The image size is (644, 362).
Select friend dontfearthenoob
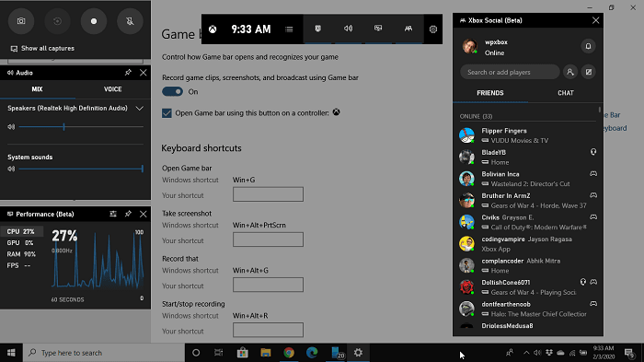[x=527, y=309]
